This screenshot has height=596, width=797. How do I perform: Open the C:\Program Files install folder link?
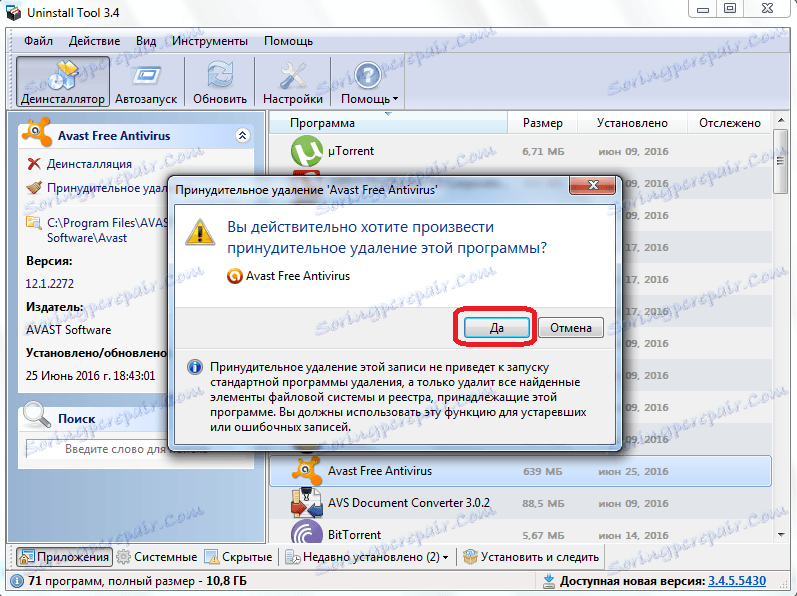point(107,230)
